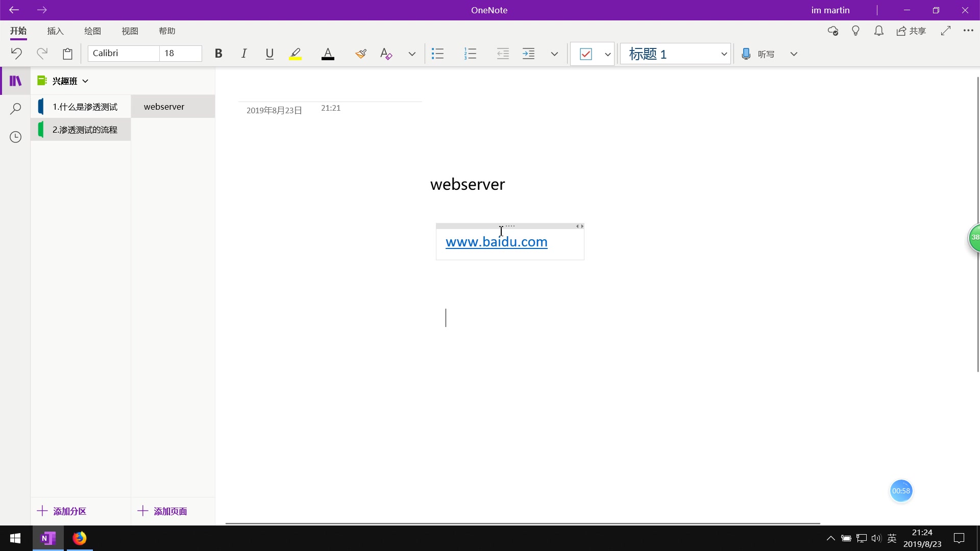Image resolution: width=980 pixels, height=551 pixels.
Task: Switch the 英 input method indicator
Action: pos(892,538)
